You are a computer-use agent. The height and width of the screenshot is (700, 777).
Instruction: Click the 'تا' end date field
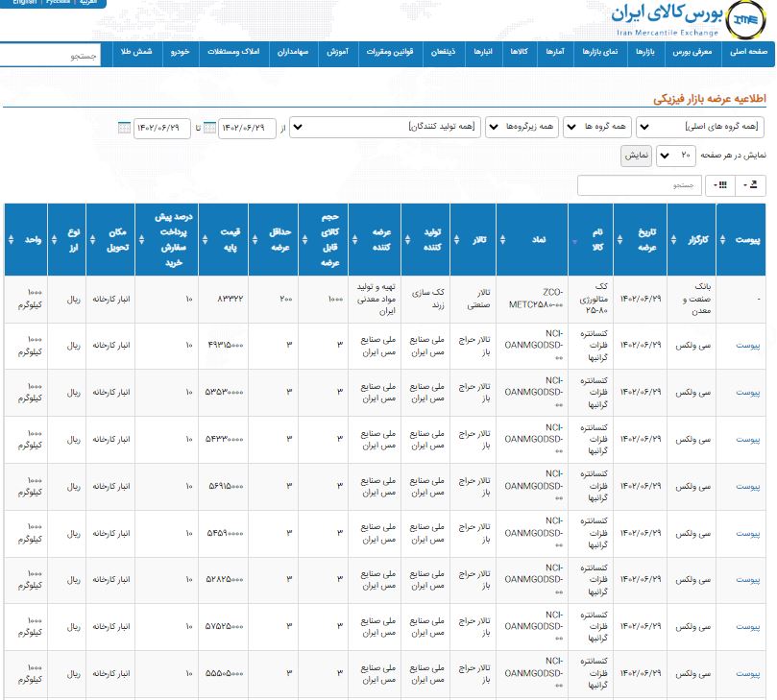tap(162, 129)
